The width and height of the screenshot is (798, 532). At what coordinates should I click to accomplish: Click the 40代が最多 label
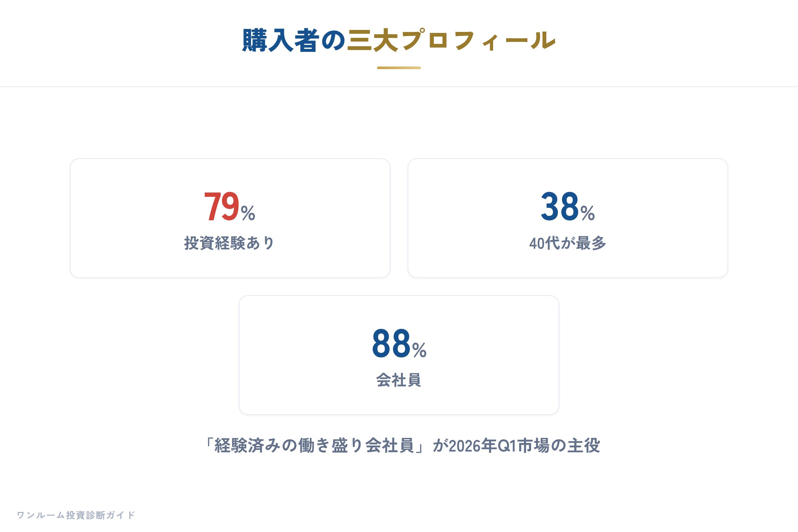(x=568, y=243)
